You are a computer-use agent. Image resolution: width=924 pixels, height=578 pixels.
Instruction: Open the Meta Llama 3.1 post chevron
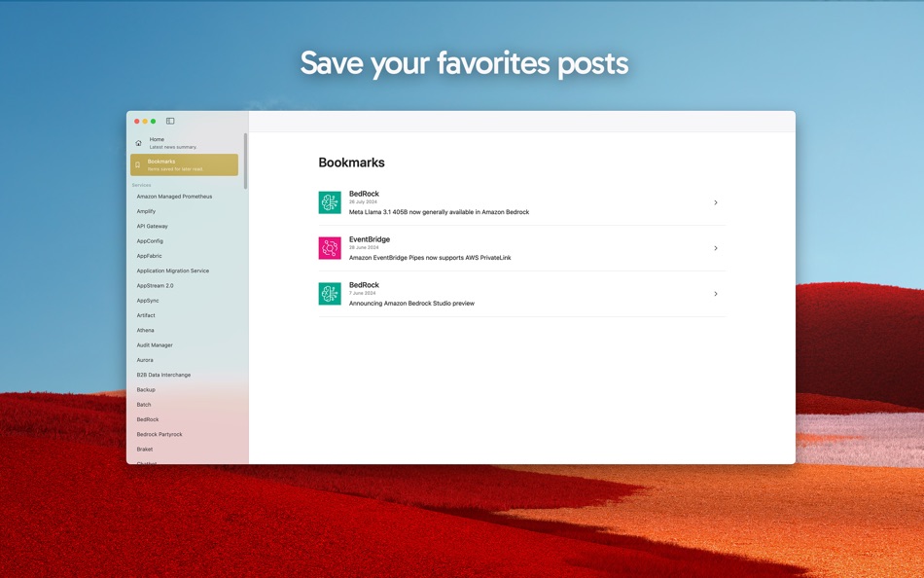716,202
